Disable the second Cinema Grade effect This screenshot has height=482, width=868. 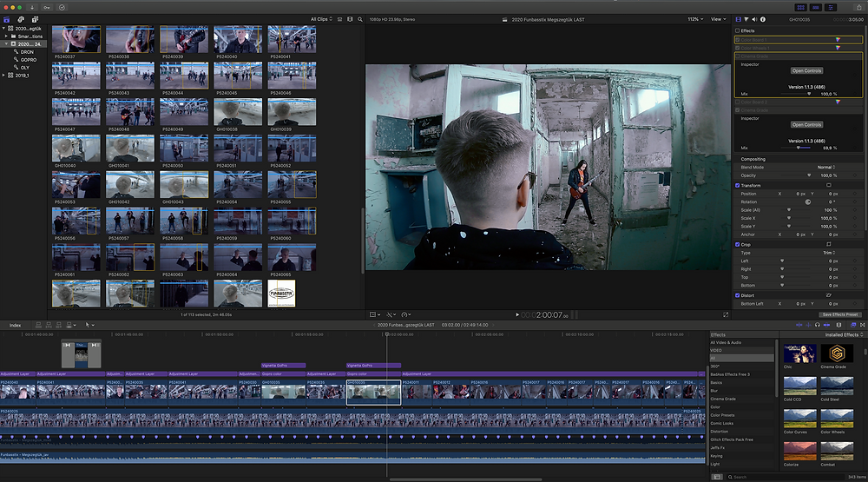point(737,110)
